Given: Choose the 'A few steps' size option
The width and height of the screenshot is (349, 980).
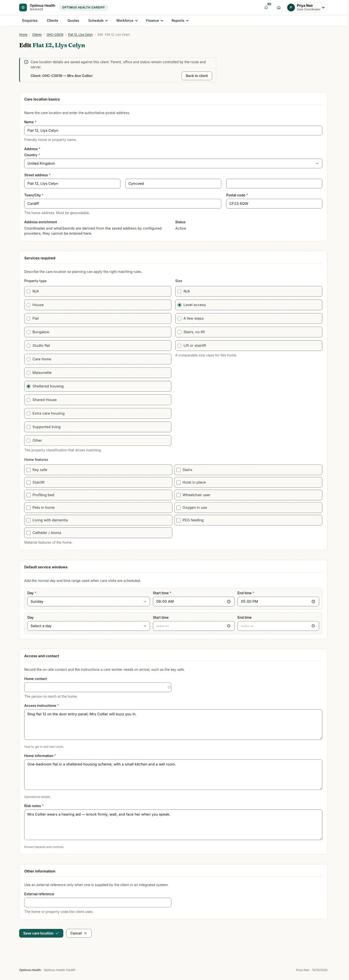Looking at the screenshot, I should tap(249, 319).
